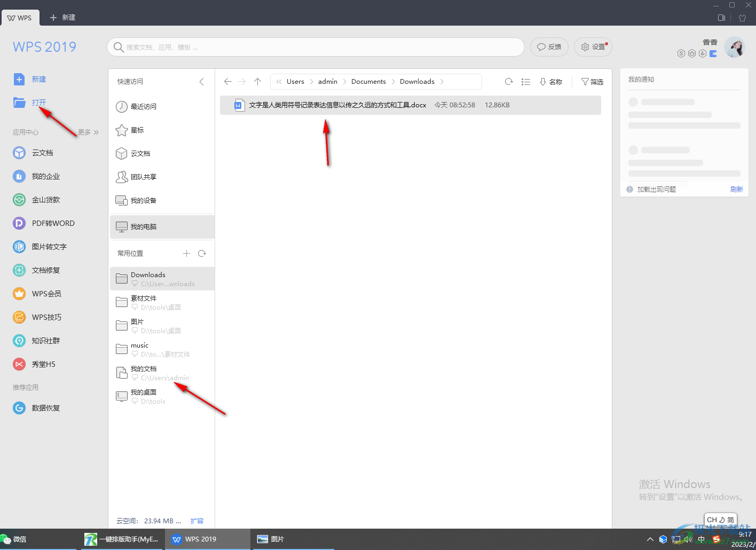Switch to the WPS home tab
The width and height of the screenshot is (756, 550).
(20, 18)
